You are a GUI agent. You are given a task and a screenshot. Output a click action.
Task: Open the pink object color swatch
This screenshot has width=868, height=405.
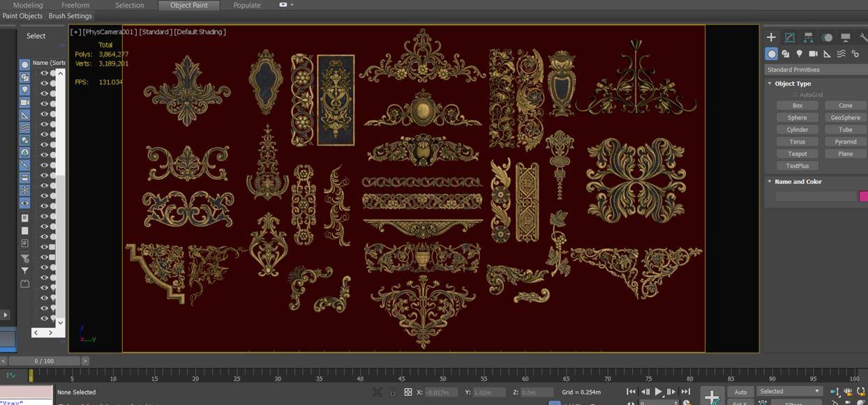863,197
